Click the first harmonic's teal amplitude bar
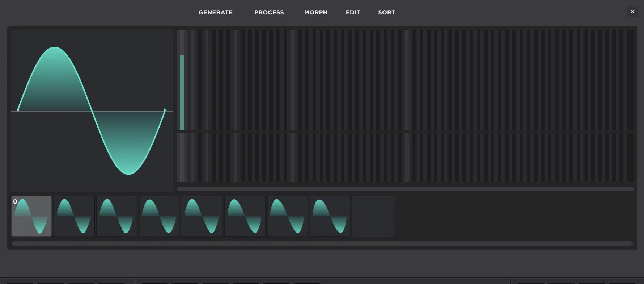 [182, 92]
